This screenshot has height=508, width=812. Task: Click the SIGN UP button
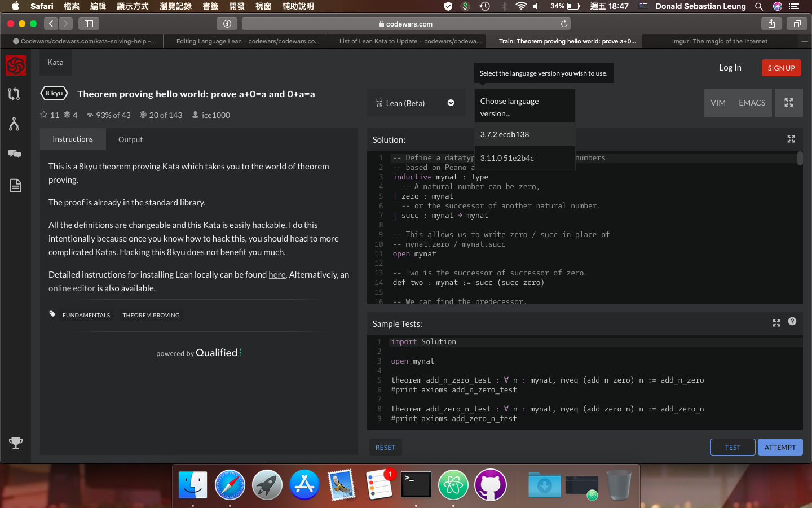(x=781, y=68)
